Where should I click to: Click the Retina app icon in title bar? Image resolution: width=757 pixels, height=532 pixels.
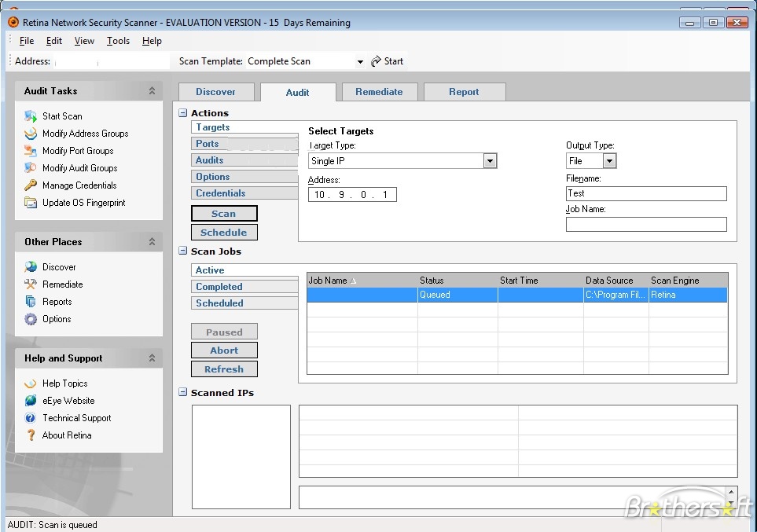click(13, 22)
